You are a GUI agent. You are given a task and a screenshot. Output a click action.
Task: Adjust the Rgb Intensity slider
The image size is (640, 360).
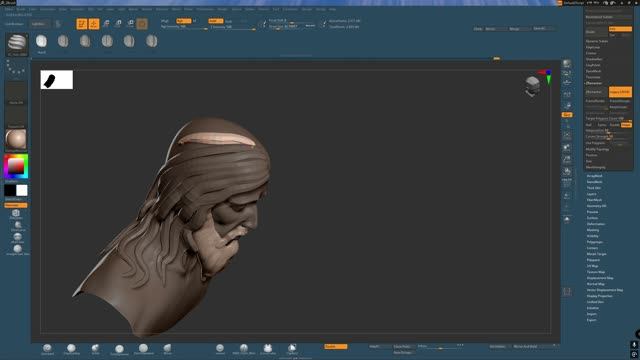tap(184, 27)
